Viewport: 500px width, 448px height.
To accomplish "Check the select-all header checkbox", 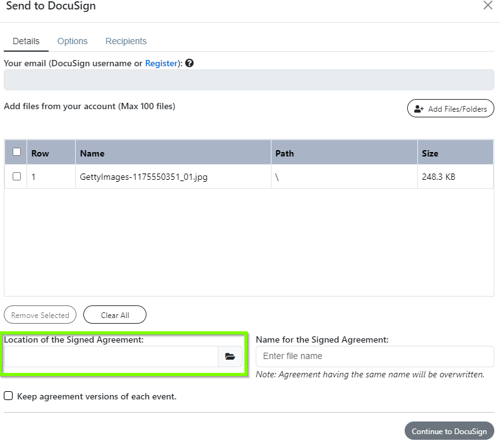I will tap(16, 151).
